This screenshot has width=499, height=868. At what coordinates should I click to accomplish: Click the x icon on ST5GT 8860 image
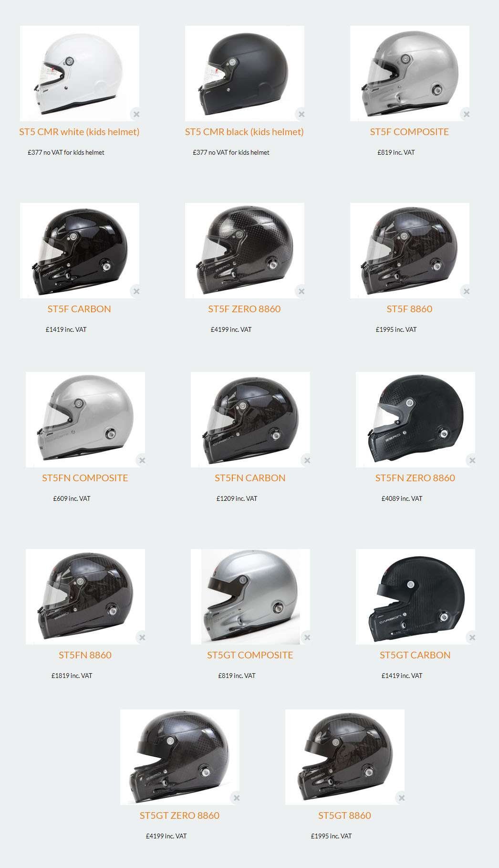point(402,798)
